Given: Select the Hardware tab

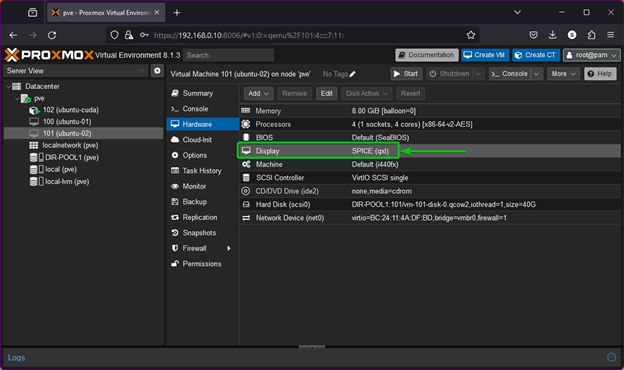Looking at the screenshot, I should [203, 124].
